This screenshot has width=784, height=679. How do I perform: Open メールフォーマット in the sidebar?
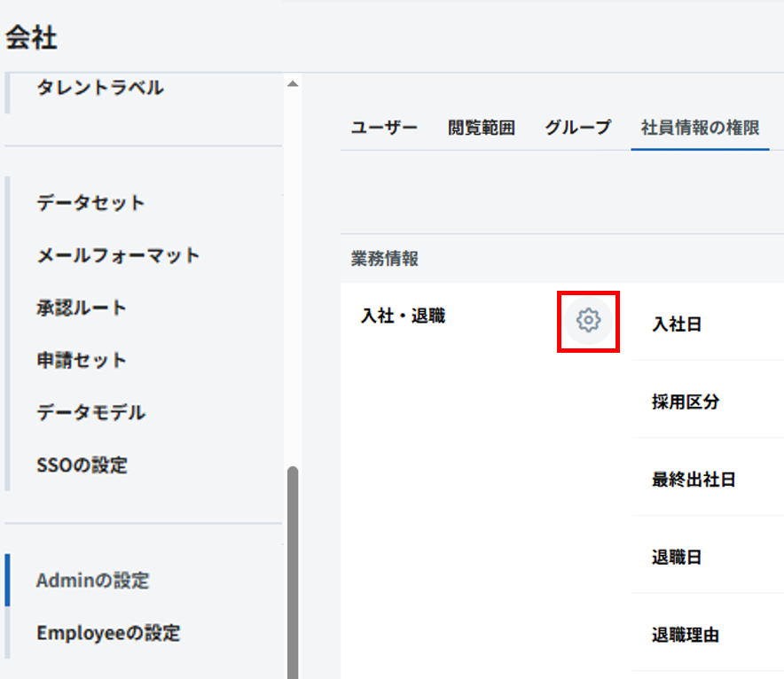(118, 255)
